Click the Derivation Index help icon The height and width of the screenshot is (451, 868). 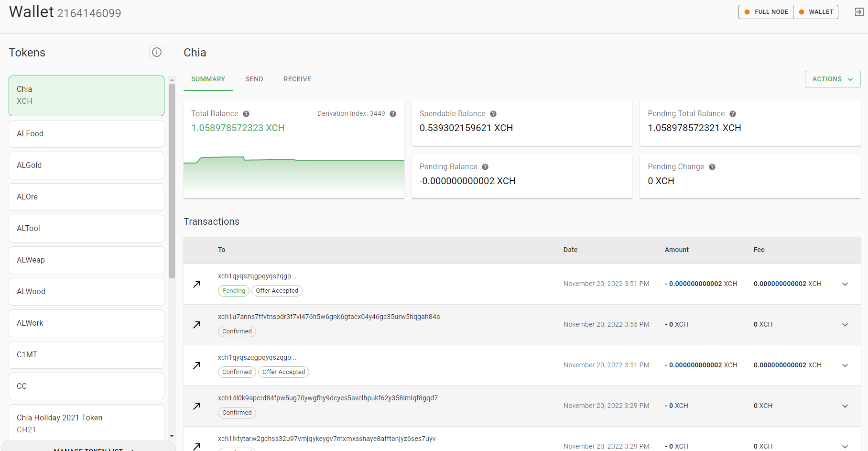393,113
